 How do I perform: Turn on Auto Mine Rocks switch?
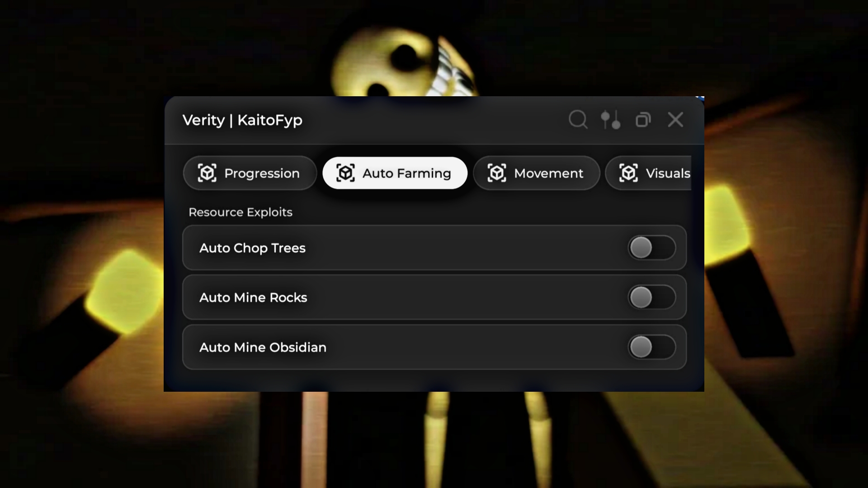pos(651,297)
